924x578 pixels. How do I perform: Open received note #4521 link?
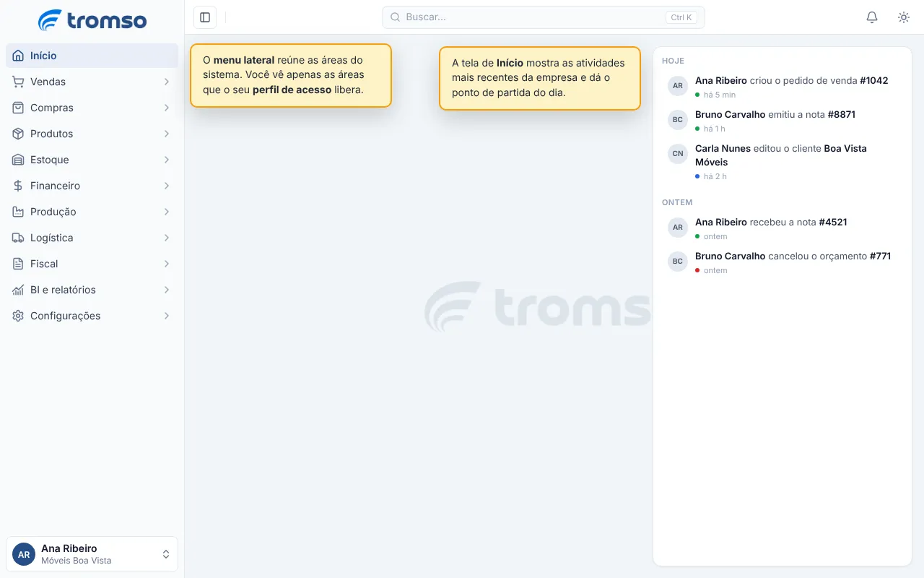click(833, 222)
